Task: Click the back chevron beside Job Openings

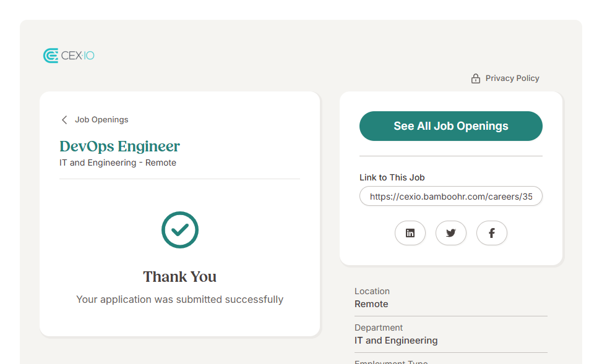Action: pyautogui.click(x=64, y=120)
